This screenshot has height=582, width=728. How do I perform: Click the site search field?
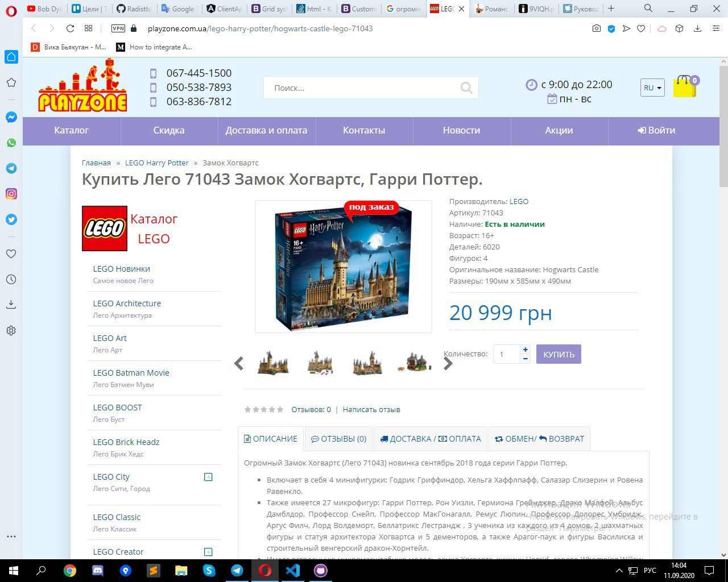[371, 88]
